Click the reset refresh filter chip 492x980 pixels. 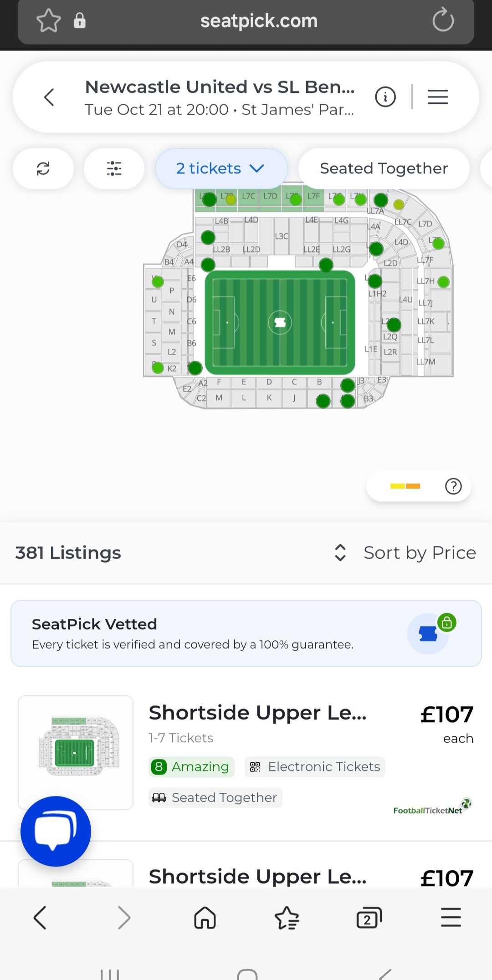coord(43,168)
